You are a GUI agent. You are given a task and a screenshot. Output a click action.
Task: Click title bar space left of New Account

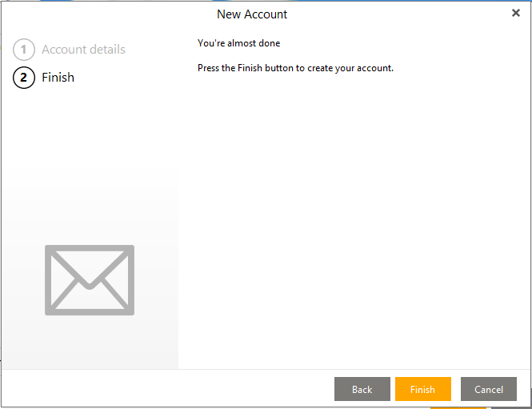tap(104, 14)
